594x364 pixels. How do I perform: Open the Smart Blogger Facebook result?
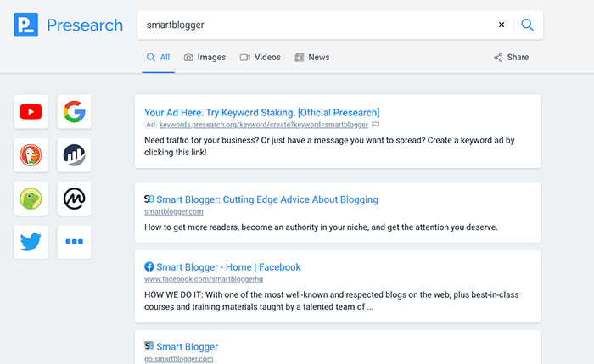[x=228, y=266]
